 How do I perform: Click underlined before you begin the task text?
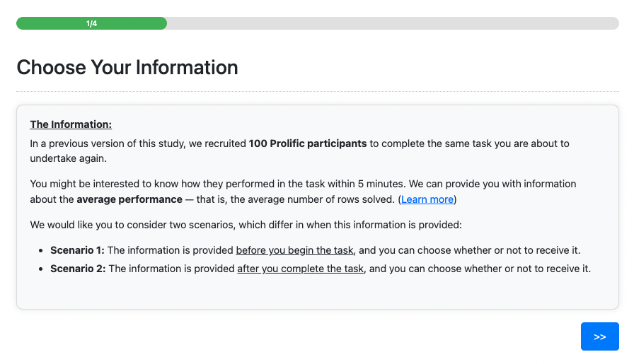click(295, 250)
